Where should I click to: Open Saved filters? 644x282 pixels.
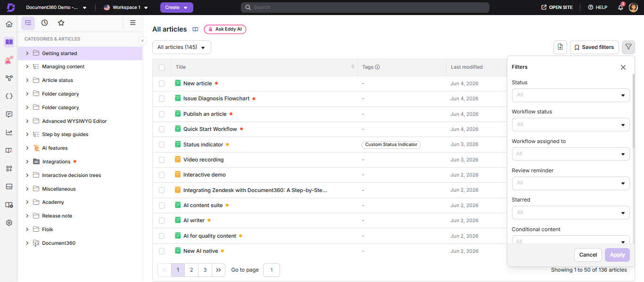594,47
